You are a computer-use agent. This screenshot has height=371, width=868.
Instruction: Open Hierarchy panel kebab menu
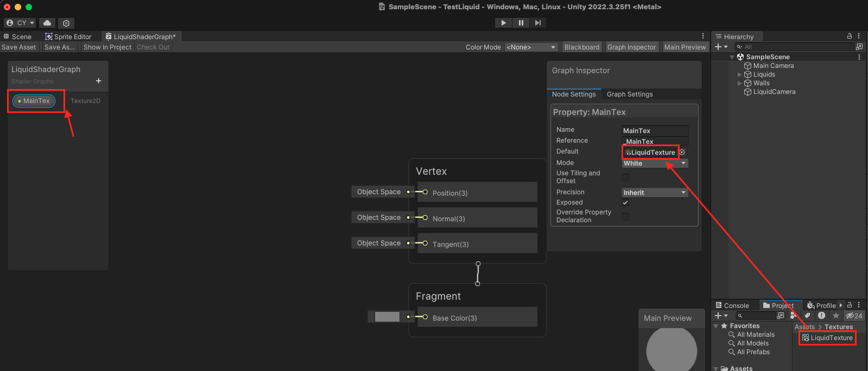(859, 36)
